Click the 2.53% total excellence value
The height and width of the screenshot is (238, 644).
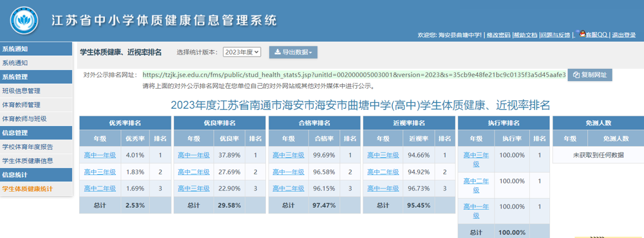tap(135, 205)
